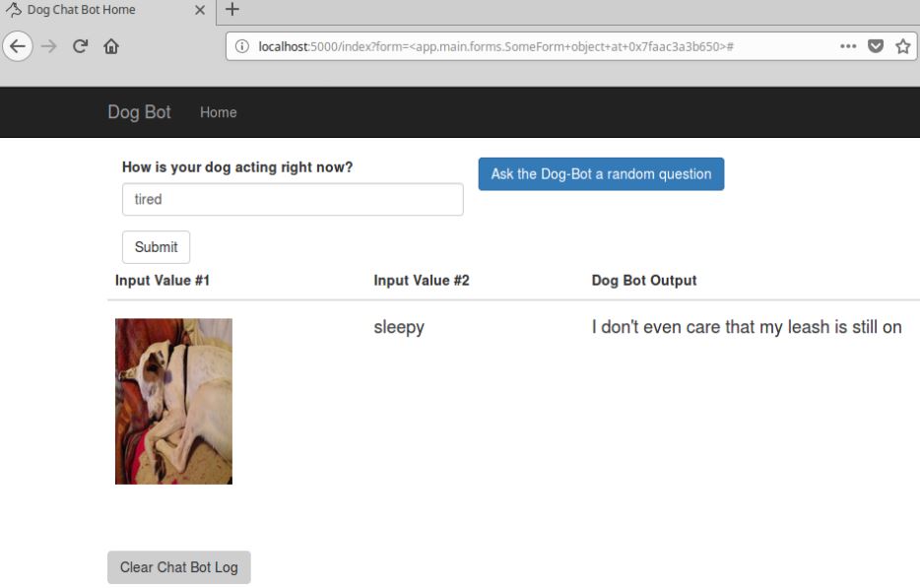Viewport: 920px width, 588px height.
Task: Open the page actions three-dot menu
Action: [847, 46]
